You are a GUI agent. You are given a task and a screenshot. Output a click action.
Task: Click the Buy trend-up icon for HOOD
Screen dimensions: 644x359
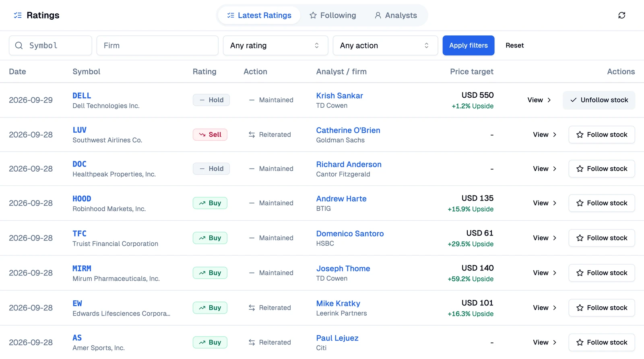click(x=202, y=203)
